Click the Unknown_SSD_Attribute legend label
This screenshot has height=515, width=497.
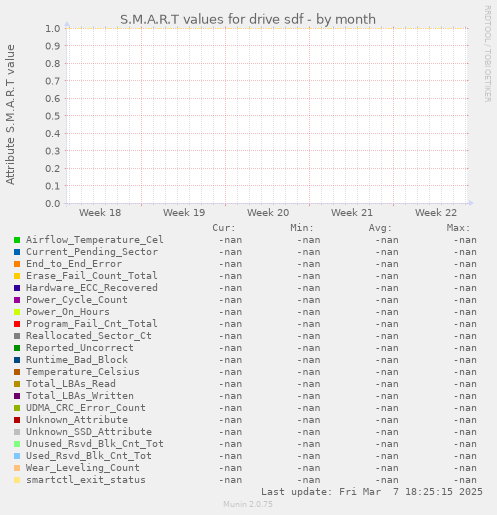89,432
